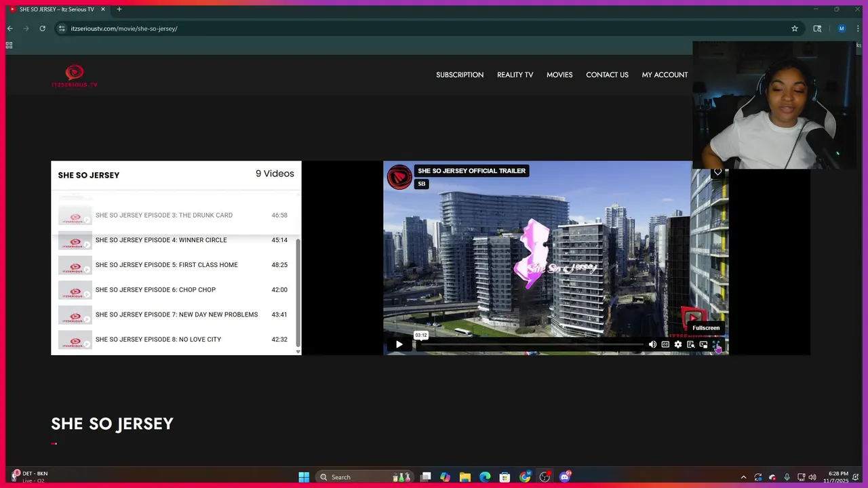Click the microphone tray icon
Image resolution: width=868 pixels, height=488 pixels.
(787, 477)
